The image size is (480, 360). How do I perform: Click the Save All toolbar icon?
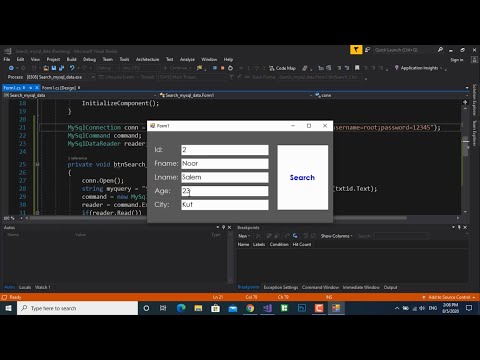click(x=61, y=68)
